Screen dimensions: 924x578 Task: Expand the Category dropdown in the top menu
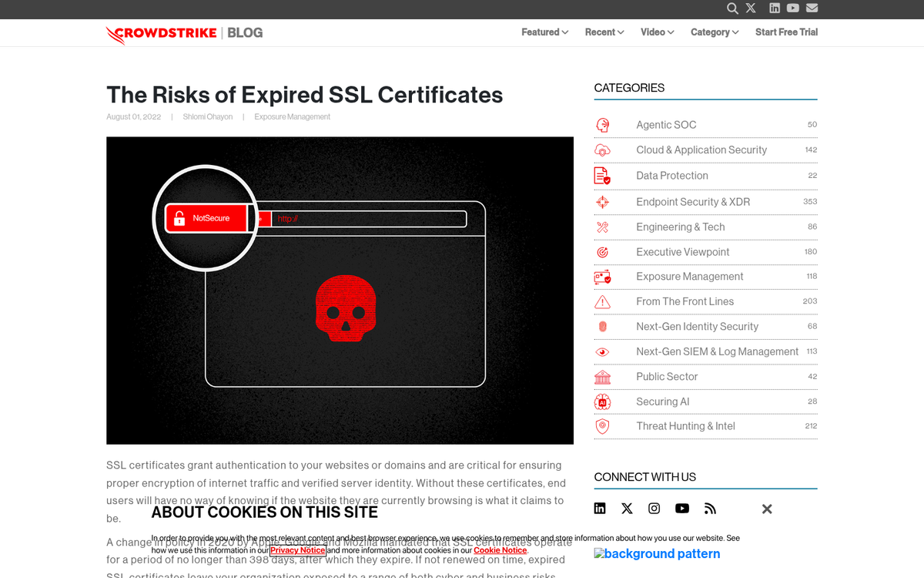click(x=714, y=32)
